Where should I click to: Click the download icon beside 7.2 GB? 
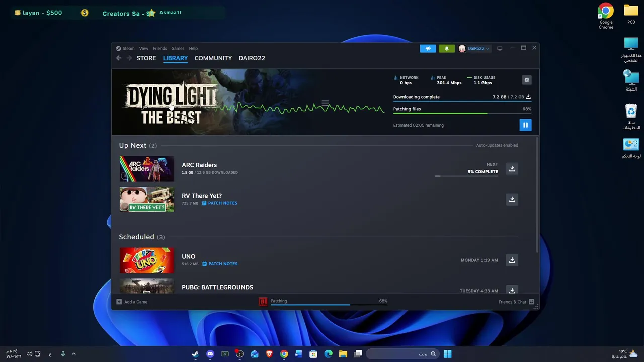point(528,97)
